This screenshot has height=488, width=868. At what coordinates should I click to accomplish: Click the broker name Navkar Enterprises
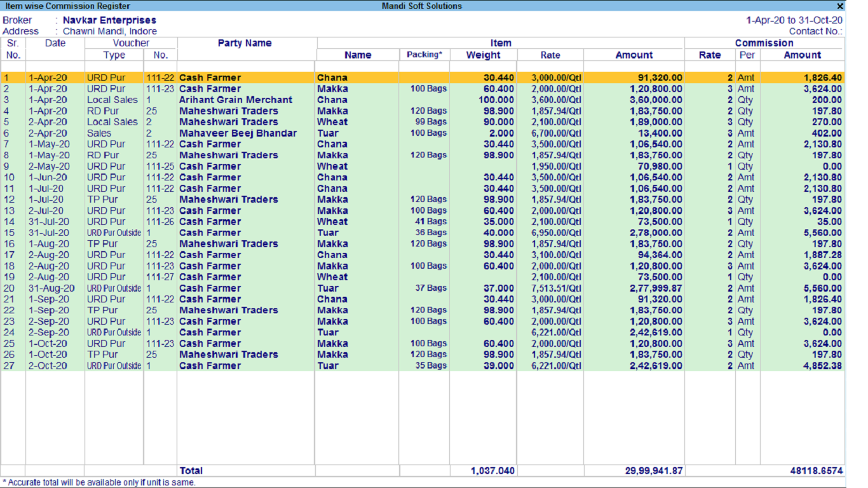(x=109, y=20)
